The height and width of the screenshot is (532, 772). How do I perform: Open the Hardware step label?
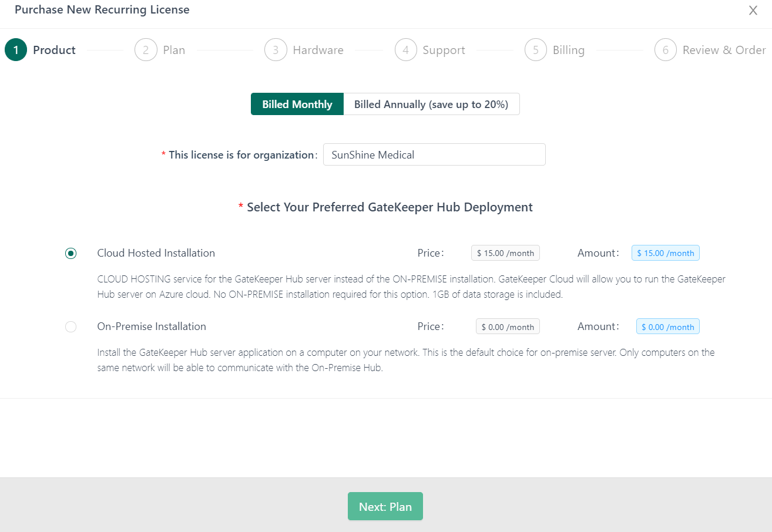pos(318,50)
